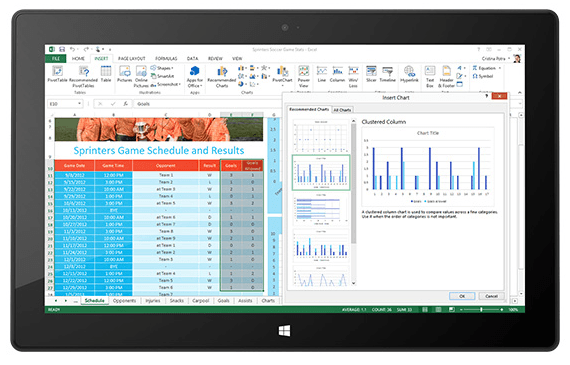Open the PivotTable tool
Viewport: 570px width, 365px height.
[x=57, y=74]
